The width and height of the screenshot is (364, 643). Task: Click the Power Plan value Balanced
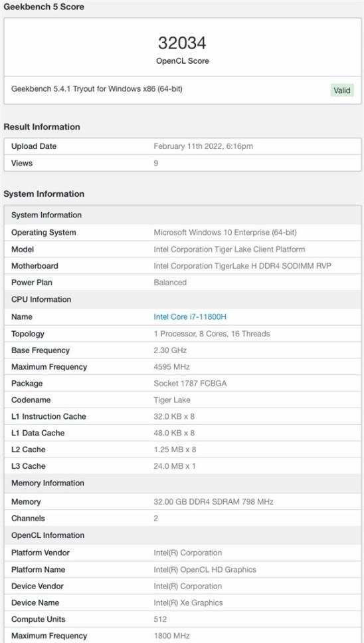coord(170,283)
